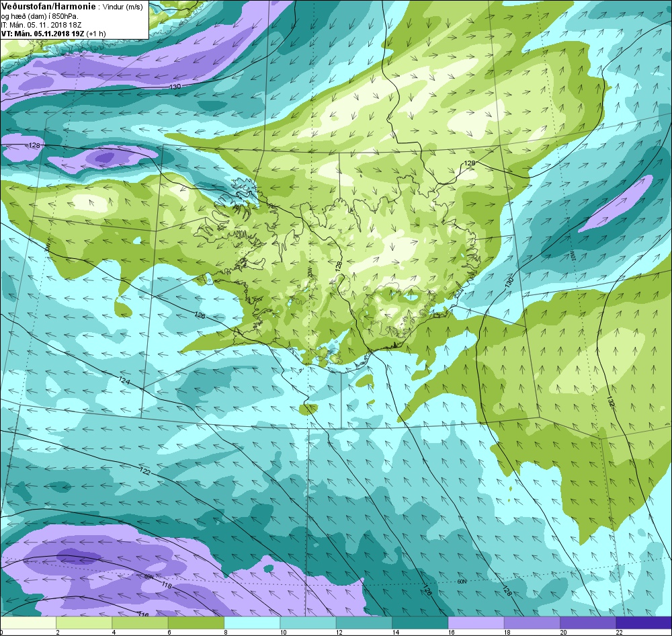Click the 128 contour label over central Iceland

click(338, 266)
